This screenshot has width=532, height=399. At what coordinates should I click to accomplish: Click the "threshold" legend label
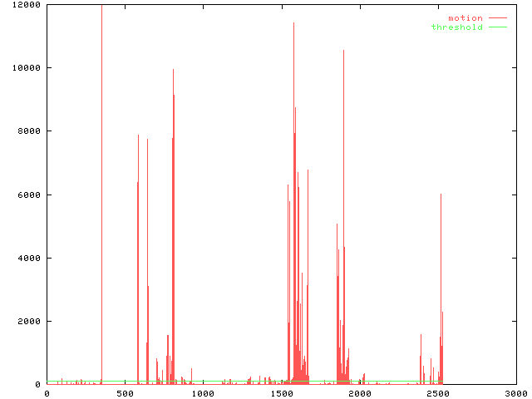456,27
